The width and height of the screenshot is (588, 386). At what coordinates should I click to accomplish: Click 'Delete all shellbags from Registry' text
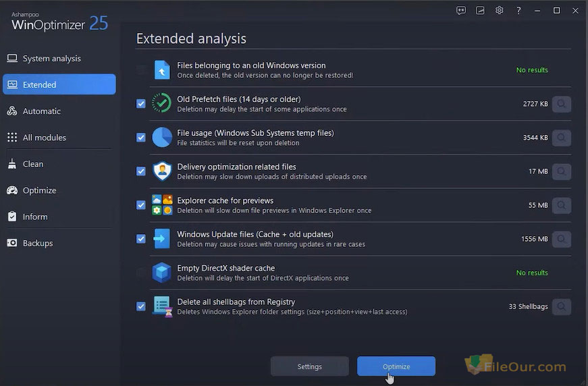236,302
